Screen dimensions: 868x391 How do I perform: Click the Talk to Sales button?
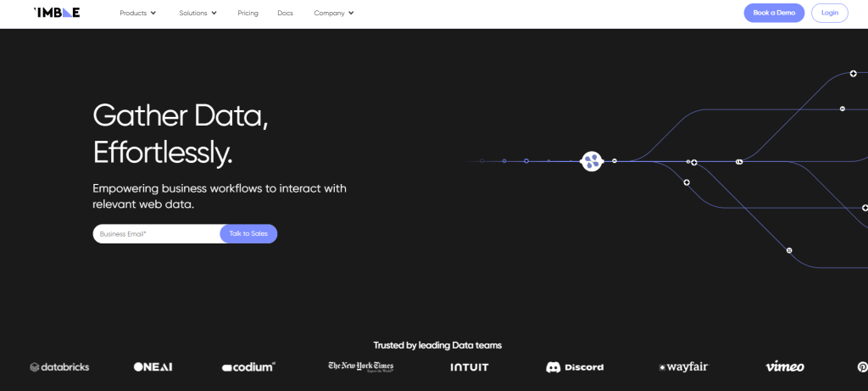pyautogui.click(x=248, y=233)
